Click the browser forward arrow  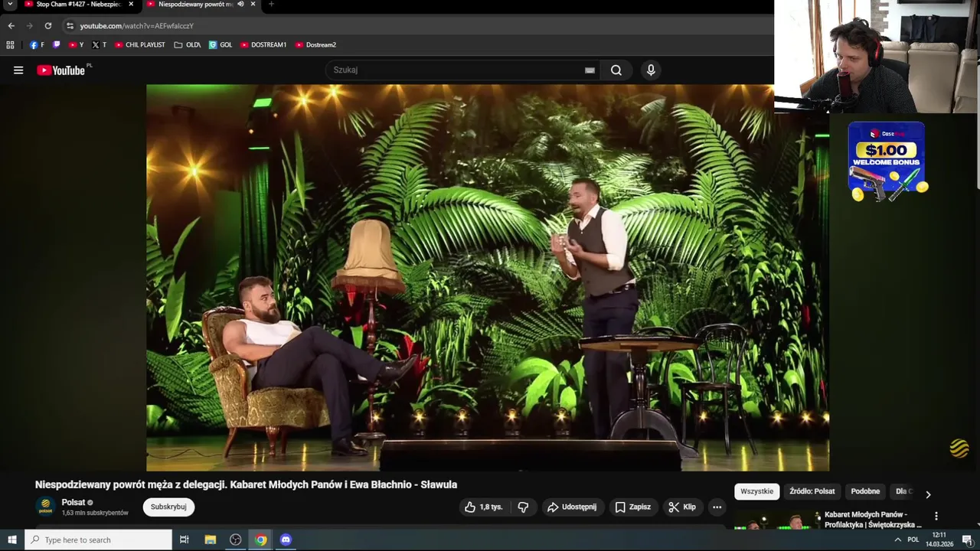(29, 26)
